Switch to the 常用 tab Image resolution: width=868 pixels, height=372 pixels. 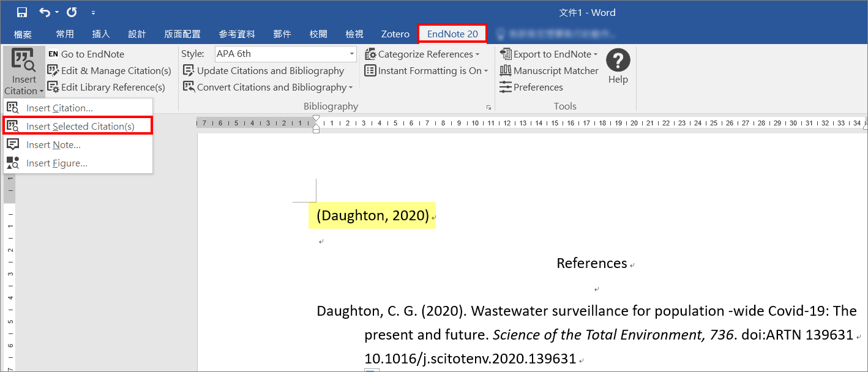65,34
